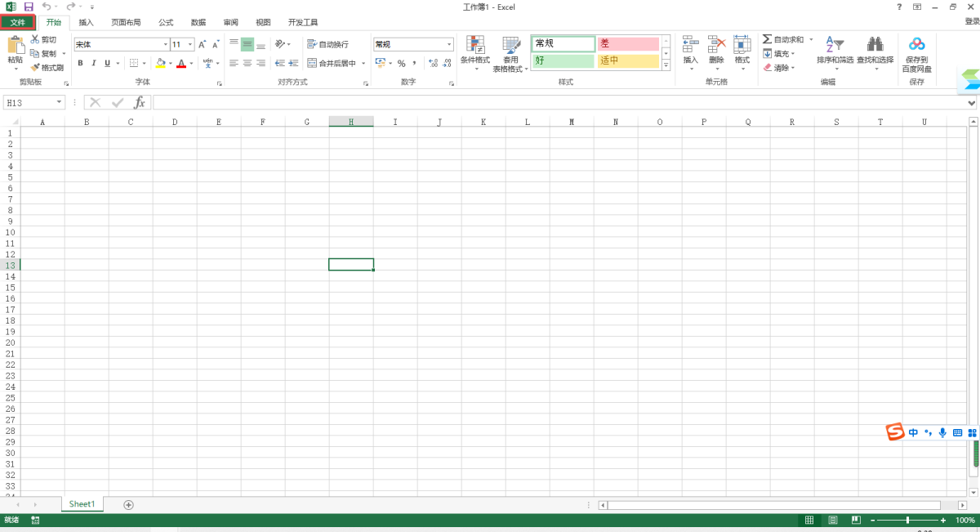Click the Save icon in quick access toolbar
Screen dimensions: 980x532
tap(29, 7)
